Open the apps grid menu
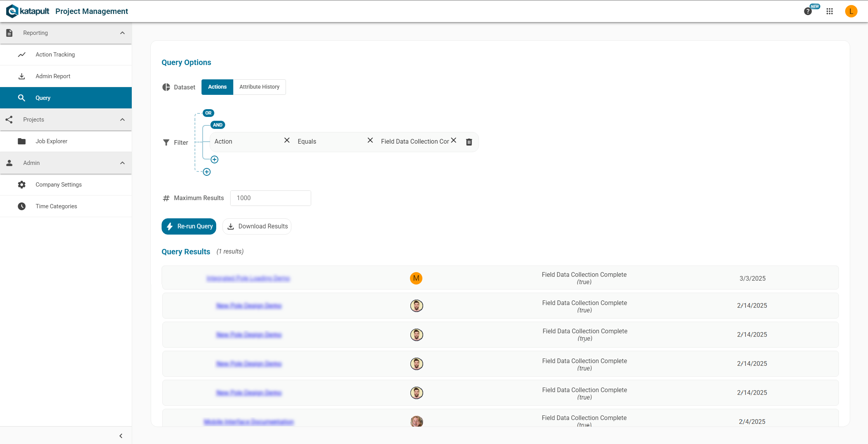The image size is (868, 444). pos(829,11)
